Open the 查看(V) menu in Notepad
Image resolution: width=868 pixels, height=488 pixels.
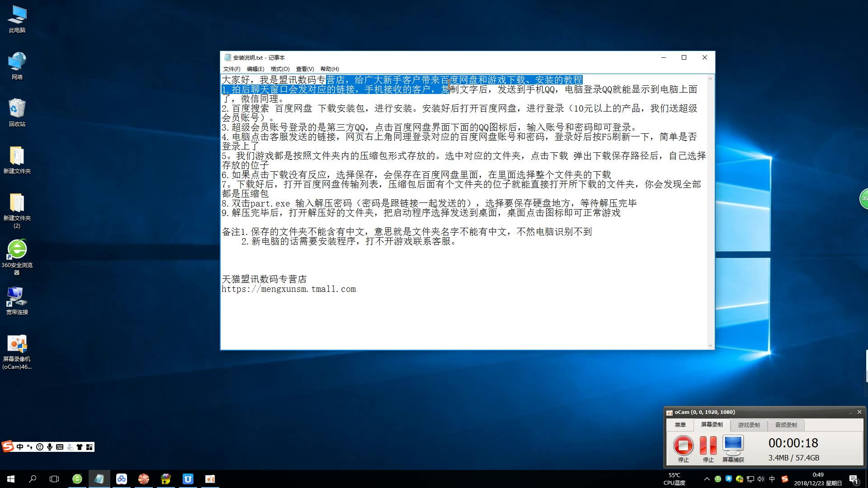[x=305, y=69]
